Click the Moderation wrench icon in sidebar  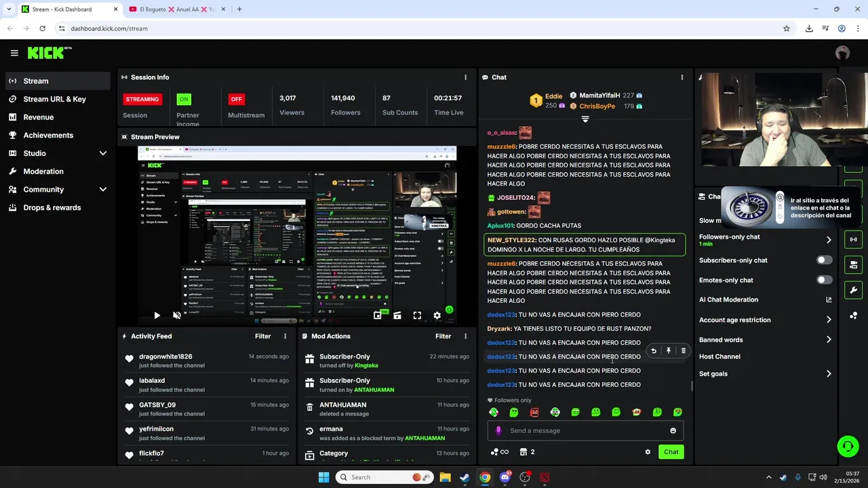[x=13, y=171]
